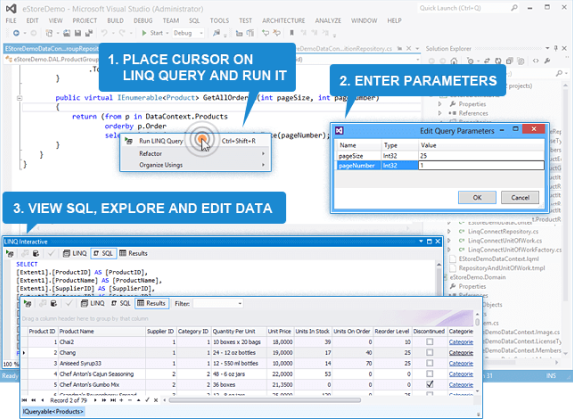The image size is (573, 419).
Task: Click the Quick Launch search icon
Action: (x=514, y=8)
